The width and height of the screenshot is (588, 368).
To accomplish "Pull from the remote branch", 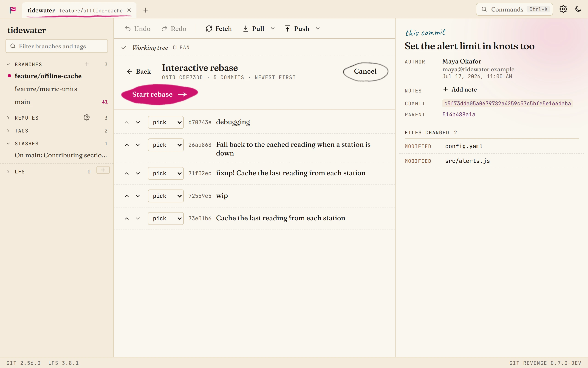I will (x=254, y=29).
